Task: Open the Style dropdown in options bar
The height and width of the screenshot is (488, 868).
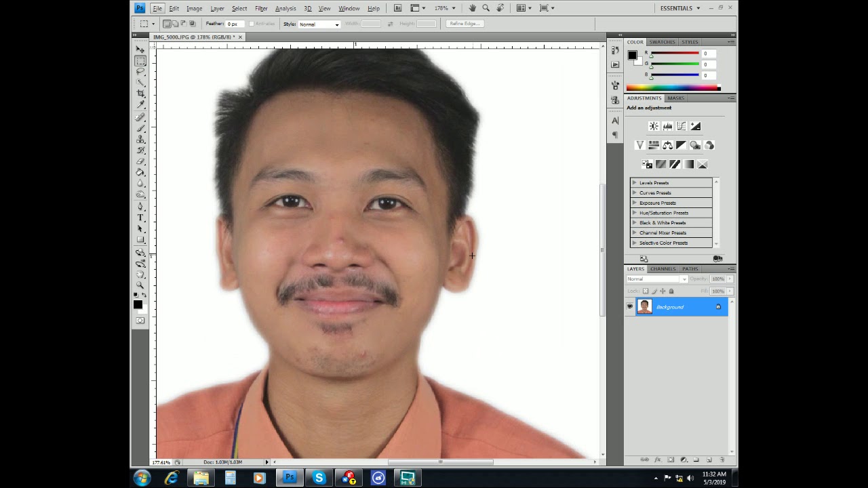Action: click(x=319, y=24)
